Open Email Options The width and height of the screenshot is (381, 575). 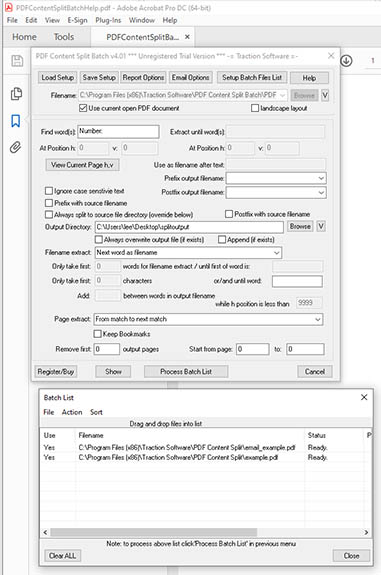click(190, 77)
